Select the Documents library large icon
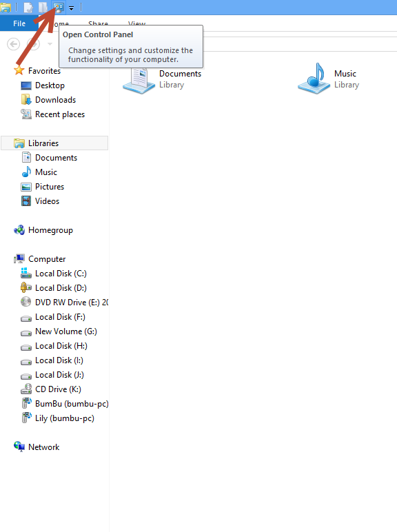Viewport: 397px width, 532px height. point(162,79)
